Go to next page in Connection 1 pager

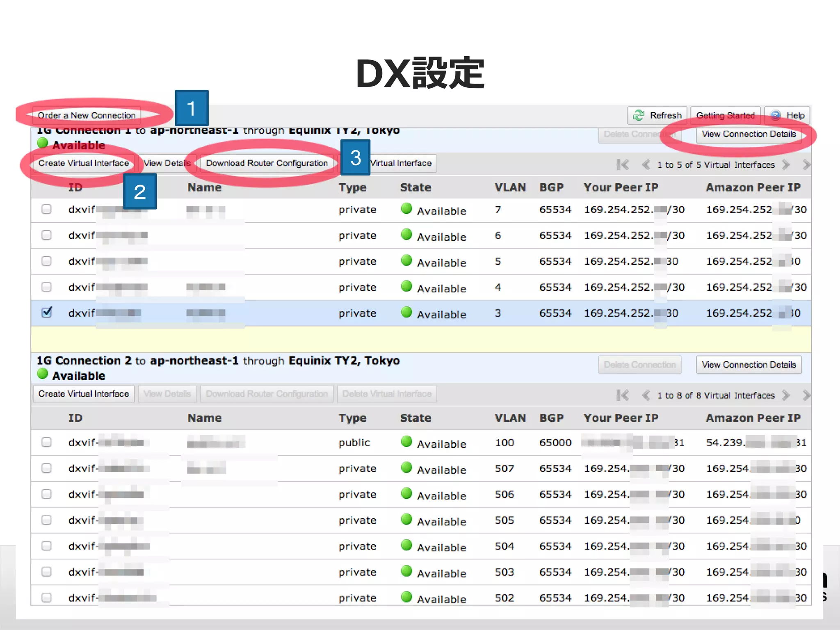pos(785,164)
